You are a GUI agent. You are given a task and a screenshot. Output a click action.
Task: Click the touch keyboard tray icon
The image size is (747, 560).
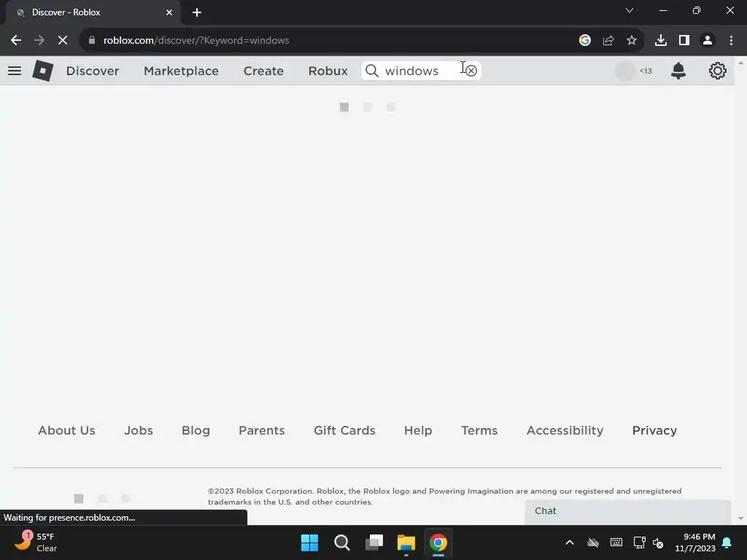[x=616, y=542]
